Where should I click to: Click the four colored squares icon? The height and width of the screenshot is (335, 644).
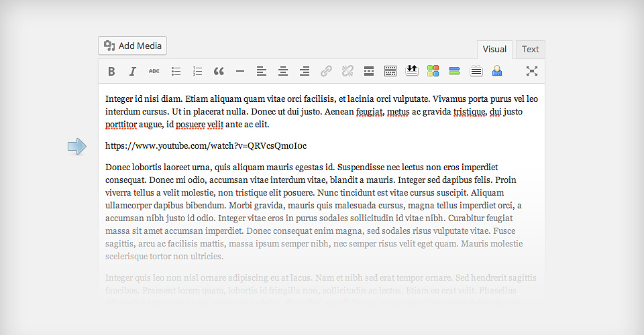click(433, 71)
